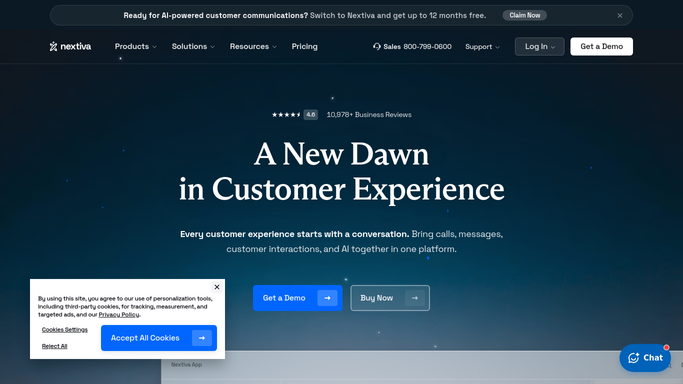Expand the Solutions menu
683x384 pixels.
[x=193, y=47]
